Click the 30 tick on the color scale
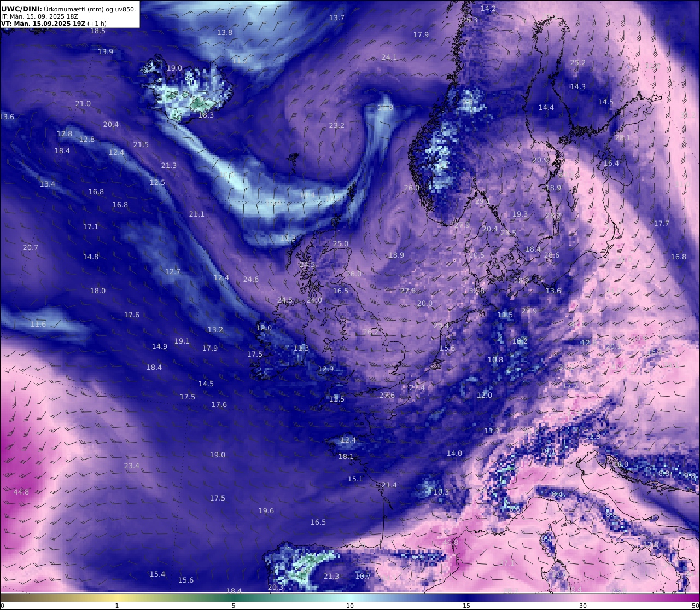Viewport: 700px width, 610px height. [583, 606]
